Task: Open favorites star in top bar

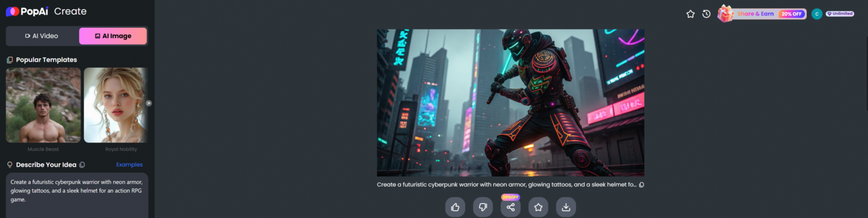Action: pos(691,14)
